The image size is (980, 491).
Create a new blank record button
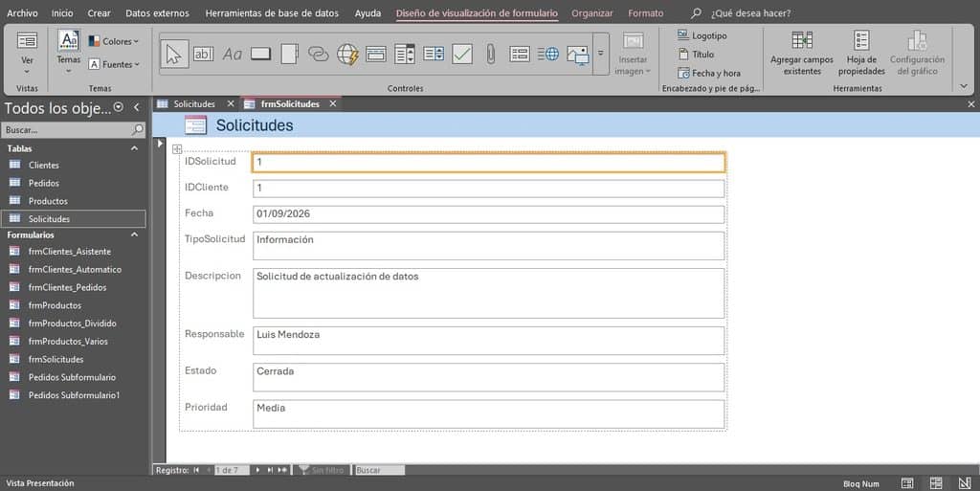(282, 470)
